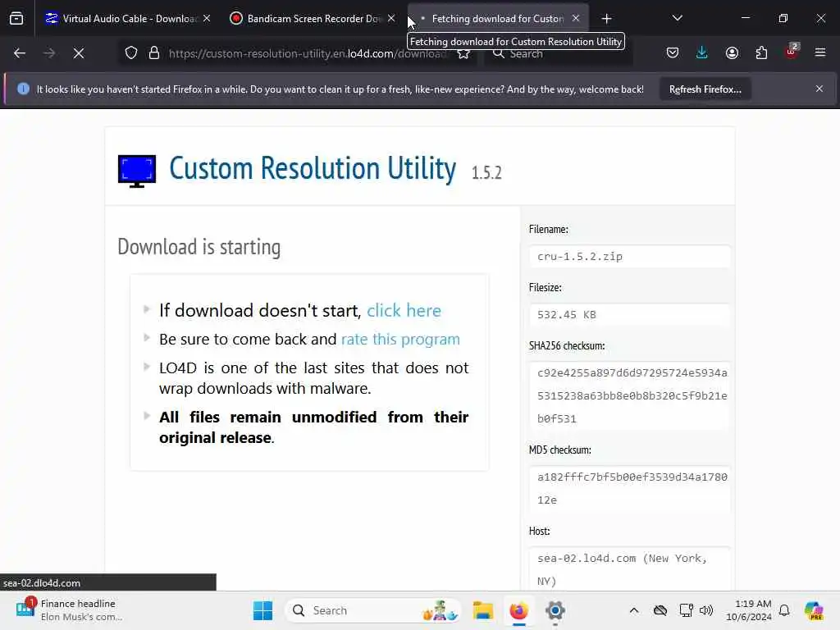Image resolution: width=840 pixels, height=630 pixels.
Task: Select the Fetching download for Custom Resolution tab
Action: click(x=497, y=19)
